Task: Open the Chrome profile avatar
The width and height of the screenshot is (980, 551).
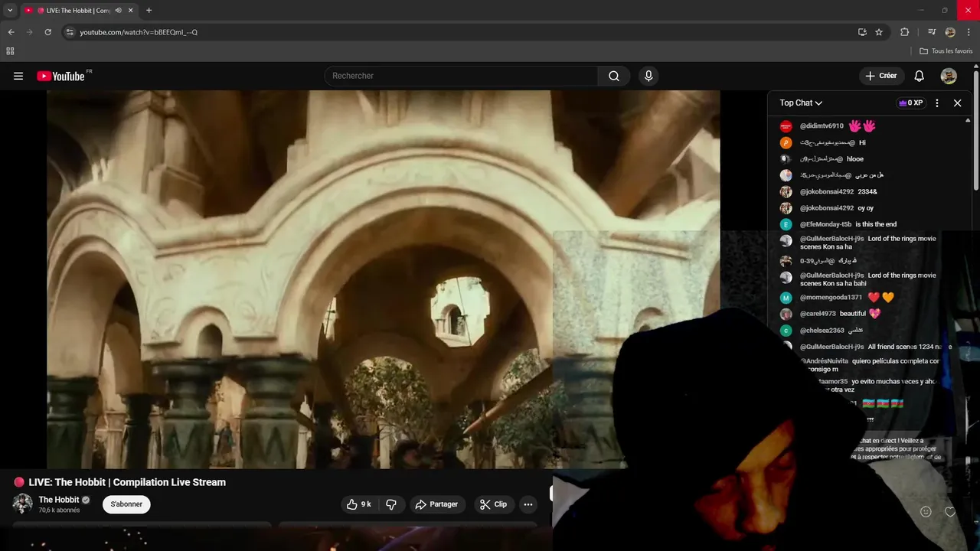Action: [x=950, y=32]
